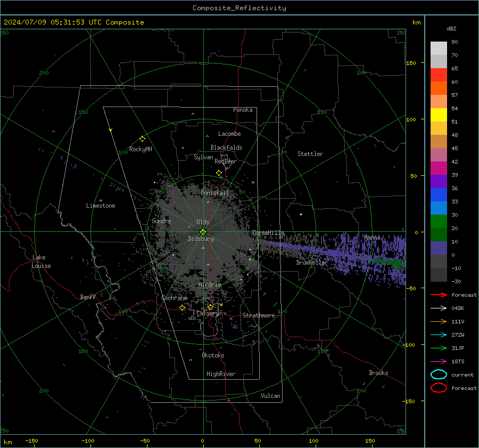Click the yellow arrow marker right of Calgary diamond

pyautogui.click(x=221, y=305)
